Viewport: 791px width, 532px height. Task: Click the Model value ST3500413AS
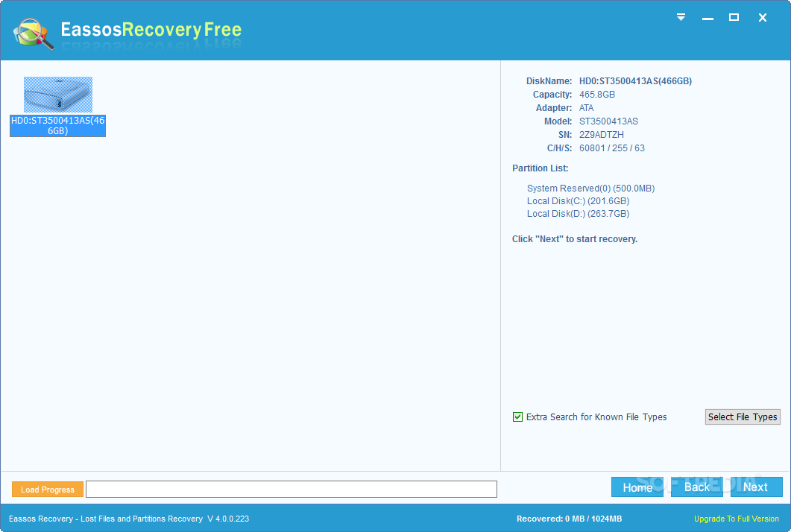(608, 121)
